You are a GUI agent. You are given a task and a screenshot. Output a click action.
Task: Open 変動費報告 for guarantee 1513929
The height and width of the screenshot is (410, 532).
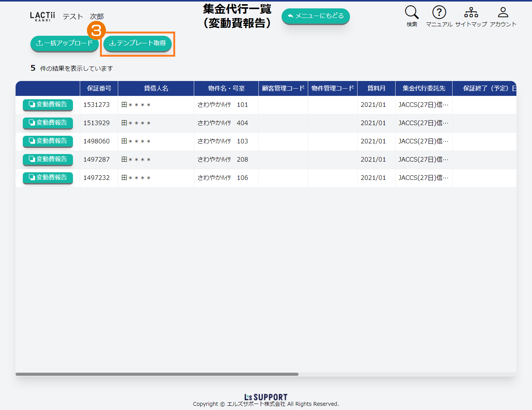(48, 123)
